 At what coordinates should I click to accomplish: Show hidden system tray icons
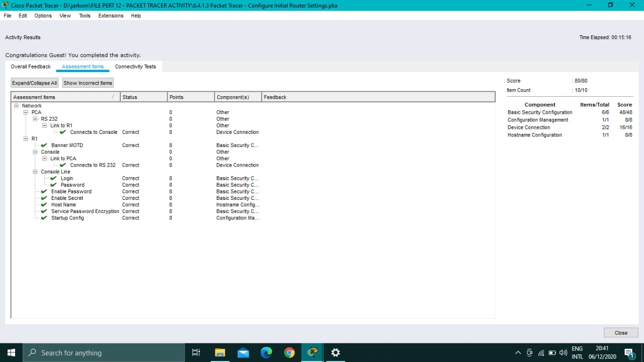pos(518,352)
